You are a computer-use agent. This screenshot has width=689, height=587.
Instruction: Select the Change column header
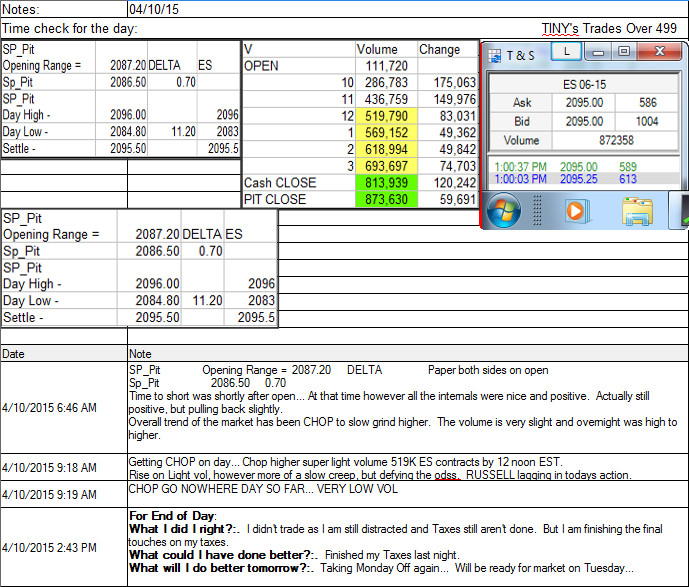447,49
